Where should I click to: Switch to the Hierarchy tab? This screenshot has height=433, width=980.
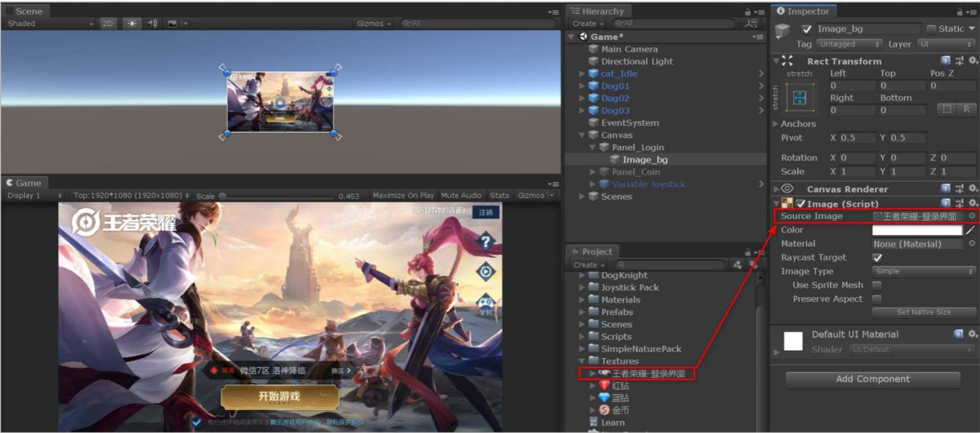click(x=598, y=11)
